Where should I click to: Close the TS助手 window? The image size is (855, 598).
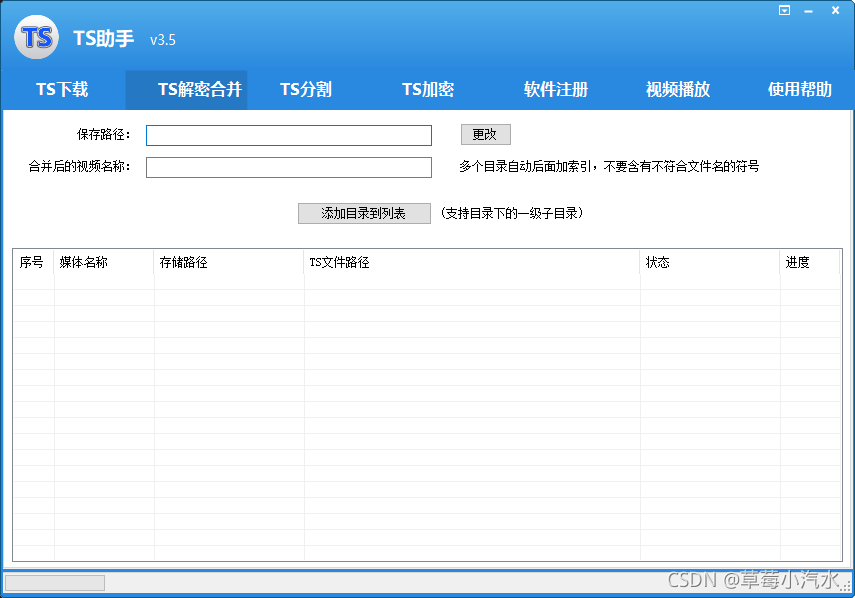[x=835, y=10]
